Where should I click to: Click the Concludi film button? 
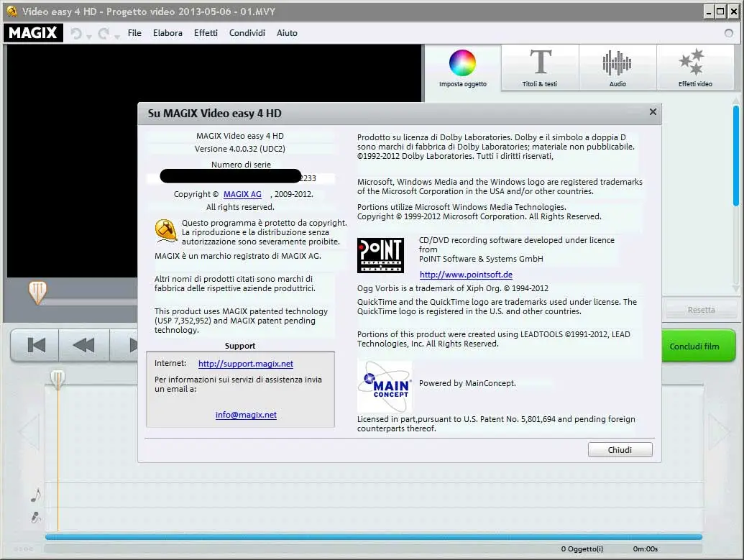click(698, 346)
